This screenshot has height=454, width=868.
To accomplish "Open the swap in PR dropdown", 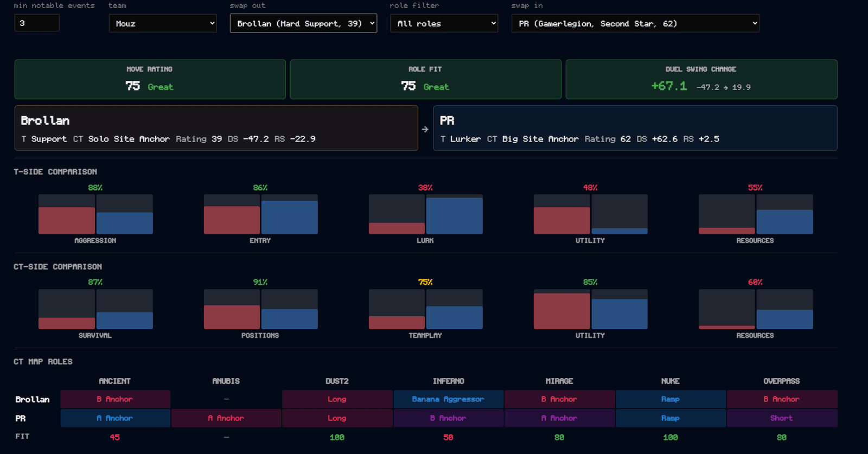I will pyautogui.click(x=635, y=23).
